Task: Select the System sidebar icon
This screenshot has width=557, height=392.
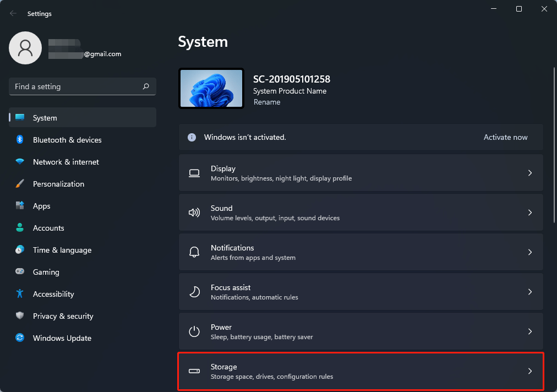Action: click(x=22, y=117)
